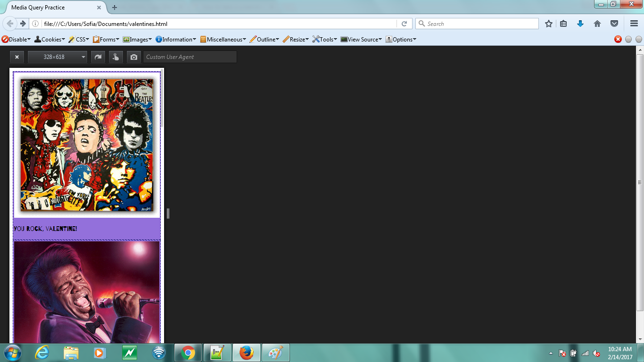Switch to the notepad editor on taskbar

(x=217, y=353)
